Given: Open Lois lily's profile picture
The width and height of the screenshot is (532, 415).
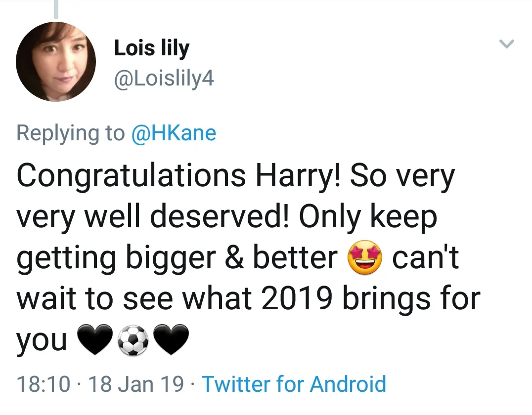Looking at the screenshot, I should tap(55, 62).
